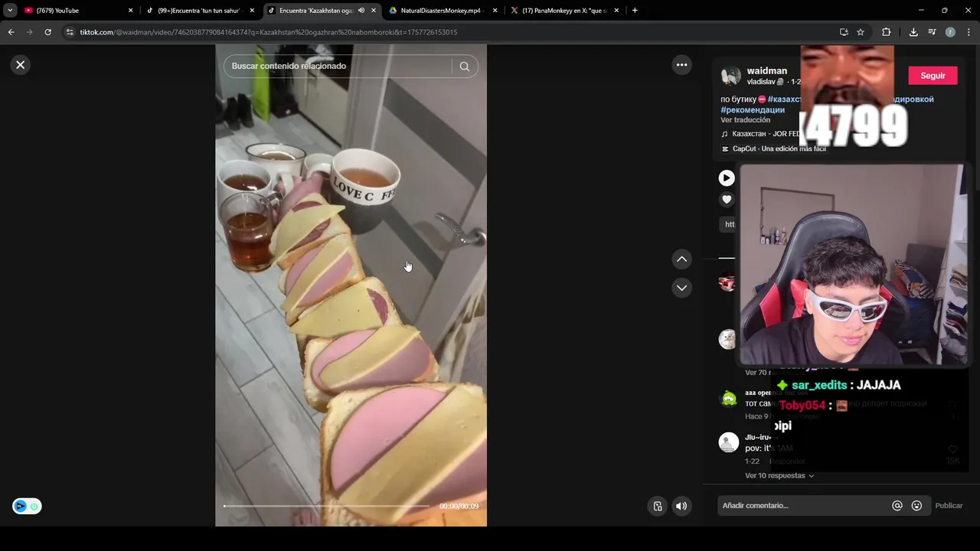Close the YouTube tab
This screenshot has width=980, height=551.
pyautogui.click(x=130, y=11)
